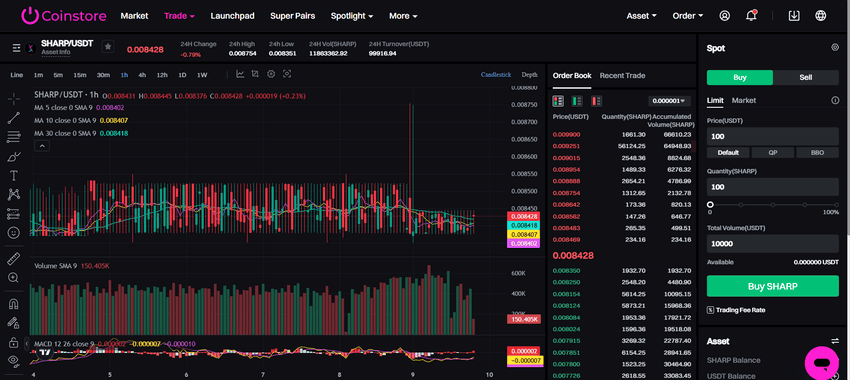Go to the Market page
This screenshot has height=380, width=850.
[134, 16]
